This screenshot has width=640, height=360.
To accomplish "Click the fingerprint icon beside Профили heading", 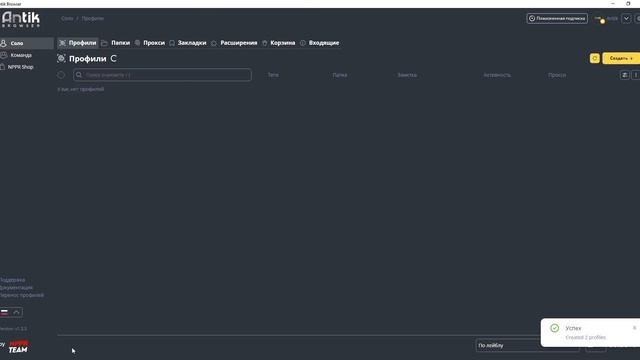I will click(x=61, y=59).
